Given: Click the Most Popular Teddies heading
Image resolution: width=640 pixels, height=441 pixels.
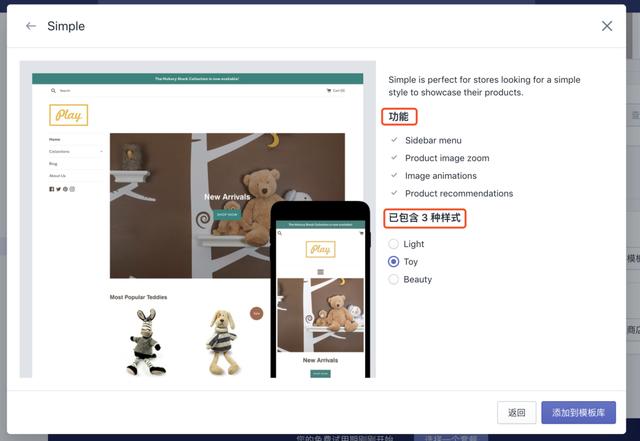Looking at the screenshot, I should click(x=138, y=297).
